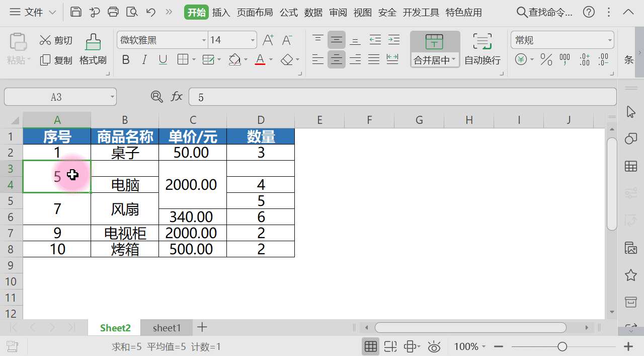
Task: Apply percent style to the cell
Action: click(545, 59)
